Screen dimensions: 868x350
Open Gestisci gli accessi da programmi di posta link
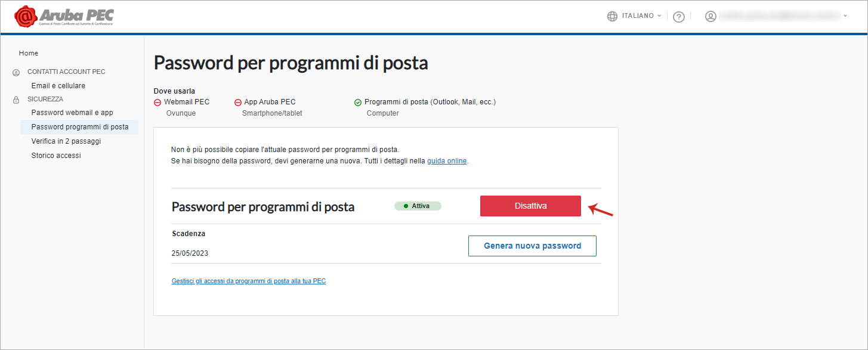click(249, 281)
